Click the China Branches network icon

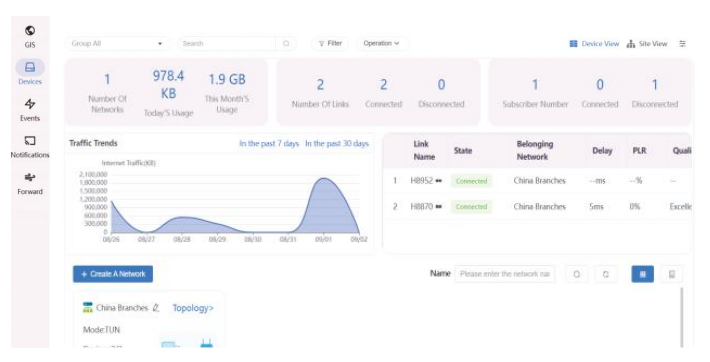(x=88, y=308)
